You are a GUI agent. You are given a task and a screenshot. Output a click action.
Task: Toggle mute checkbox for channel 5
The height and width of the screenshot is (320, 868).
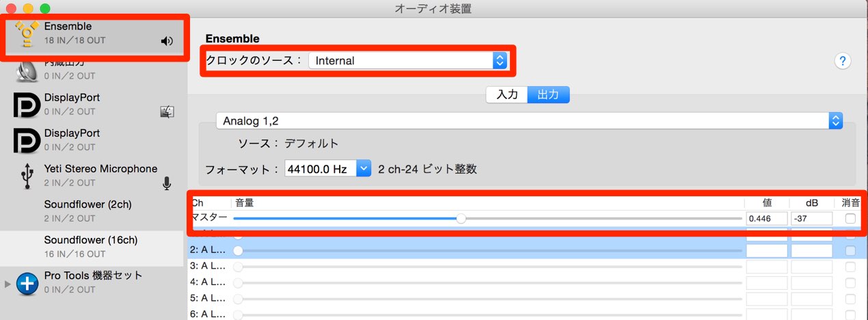click(x=850, y=299)
